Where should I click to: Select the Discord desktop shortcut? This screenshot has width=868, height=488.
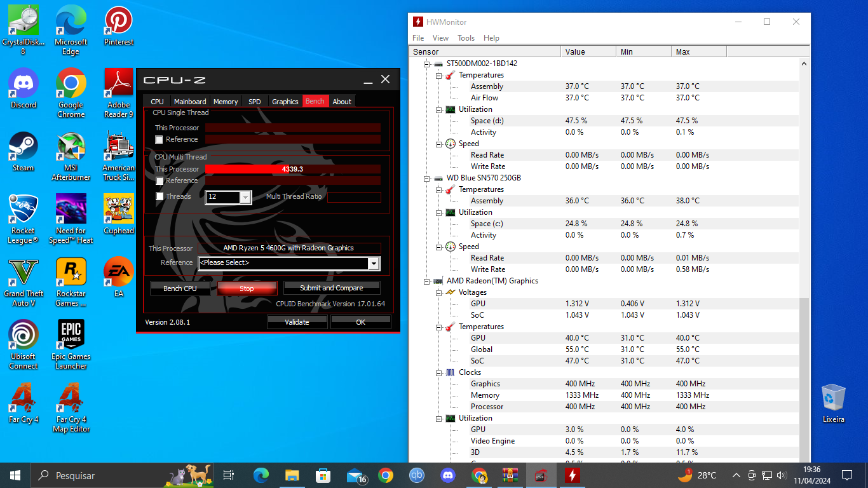pyautogui.click(x=24, y=89)
